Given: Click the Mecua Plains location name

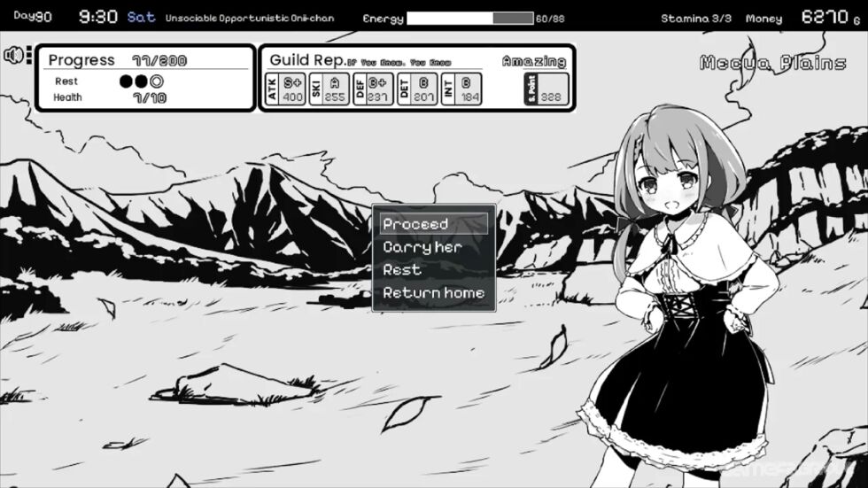Looking at the screenshot, I should tap(772, 63).
